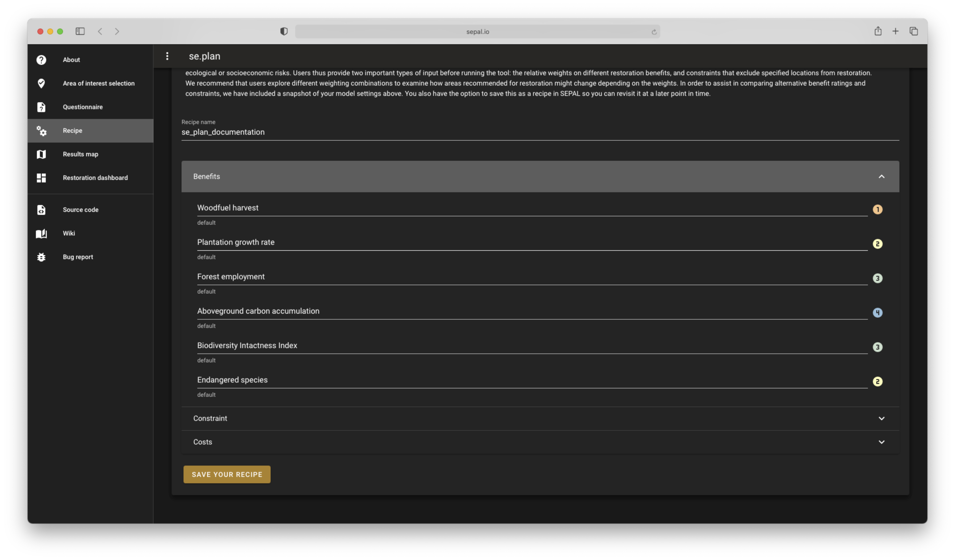Reload page from Safari address bar
Viewport: 955px width, 560px height.
coord(654,32)
